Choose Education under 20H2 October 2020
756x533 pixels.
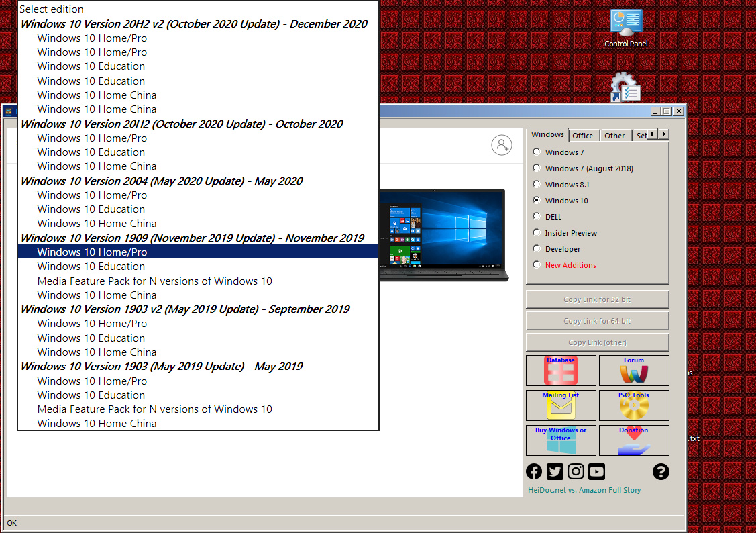tap(198, 152)
